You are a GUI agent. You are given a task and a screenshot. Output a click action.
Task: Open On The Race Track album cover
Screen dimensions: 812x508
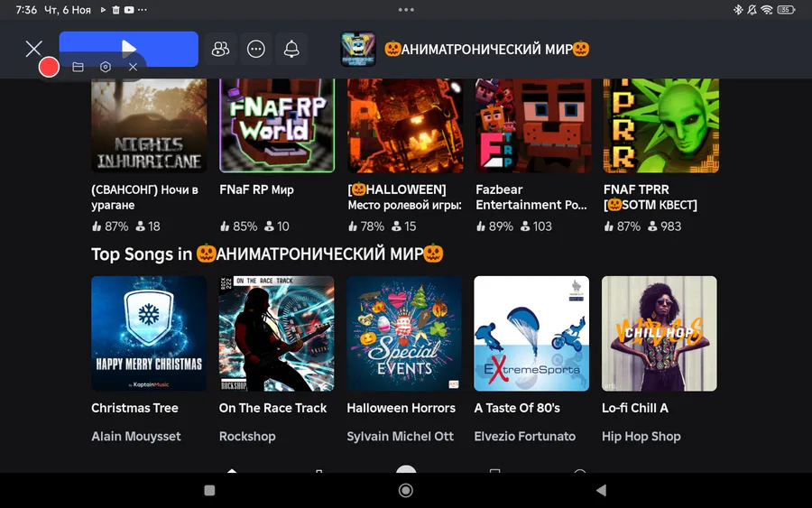point(277,334)
